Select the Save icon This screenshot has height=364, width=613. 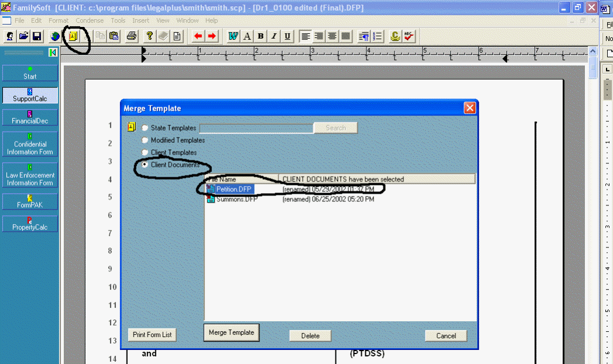click(x=37, y=36)
